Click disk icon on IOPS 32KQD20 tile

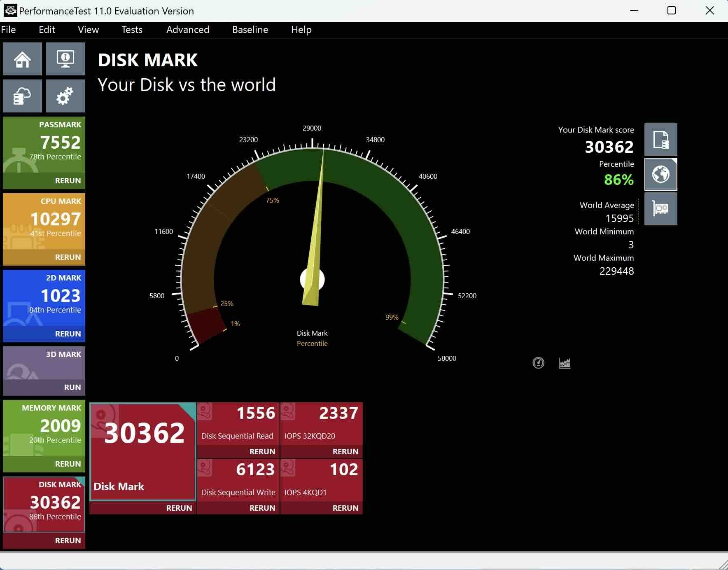coord(288,412)
